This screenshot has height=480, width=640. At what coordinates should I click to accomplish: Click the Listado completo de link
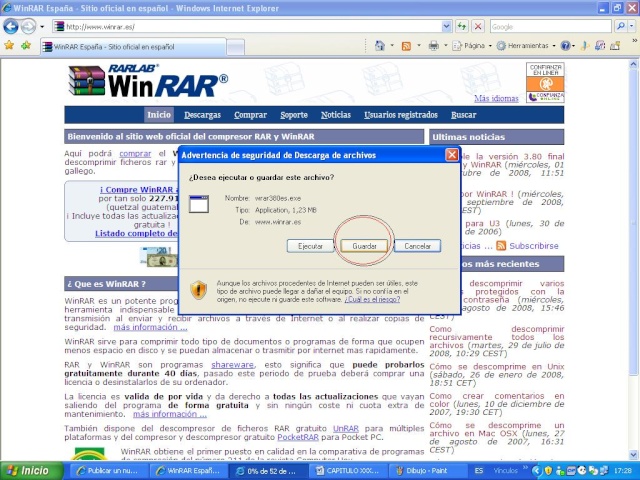(136, 233)
